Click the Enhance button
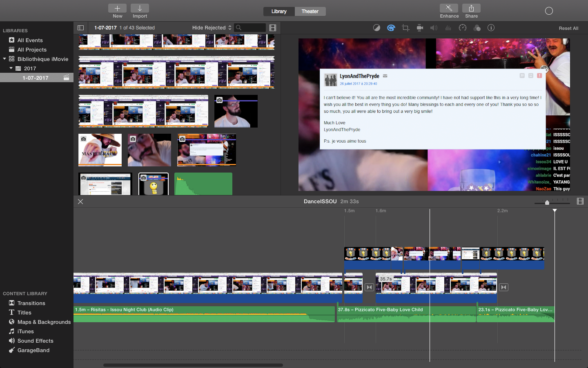This screenshot has width=588, height=368. 449,11
